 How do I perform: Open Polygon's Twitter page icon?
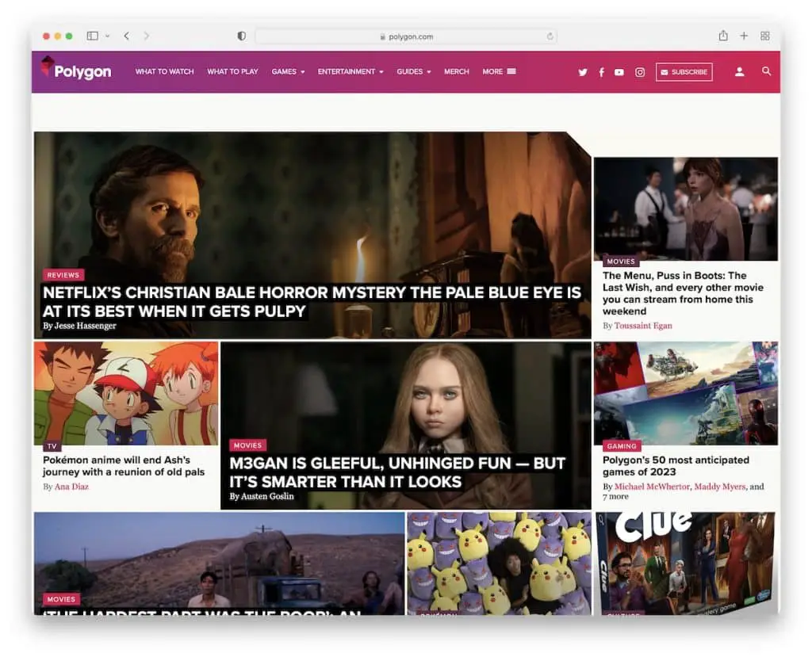coord(583,72)
